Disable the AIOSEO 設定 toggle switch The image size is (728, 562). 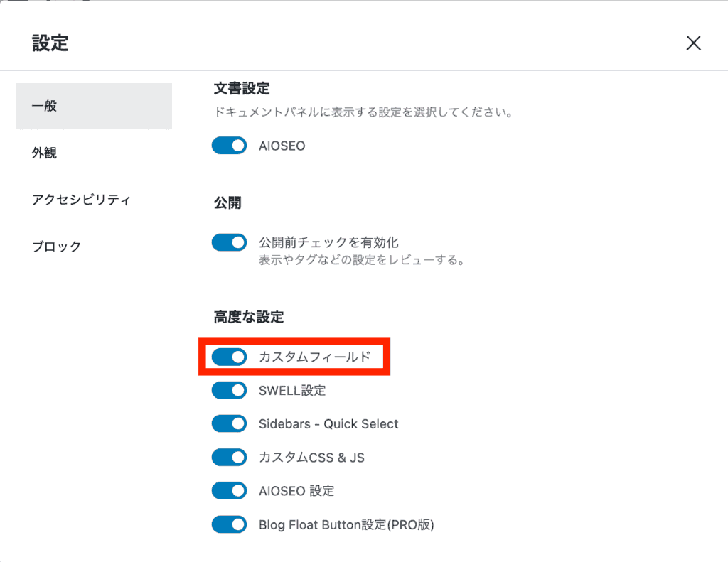click(229, 491)
